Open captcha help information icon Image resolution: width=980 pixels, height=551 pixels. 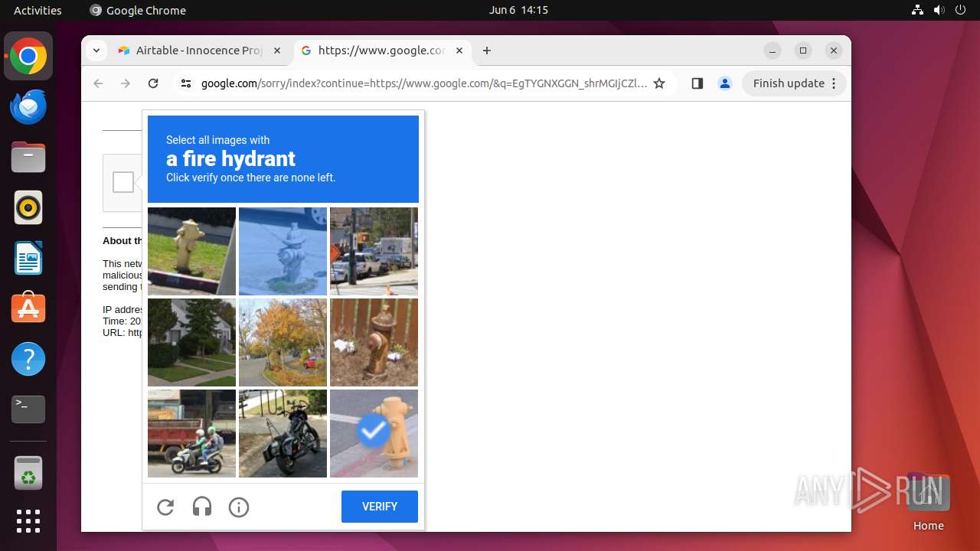click(x=239, y=507)
